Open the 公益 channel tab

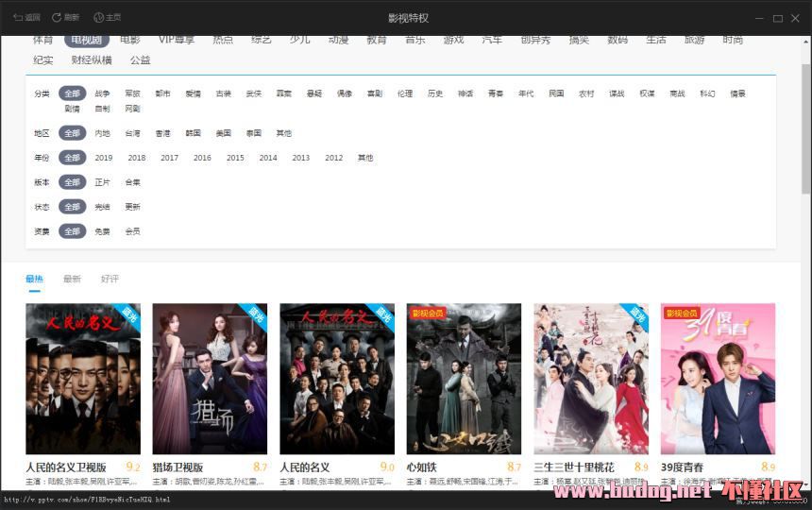coord(140,60)
